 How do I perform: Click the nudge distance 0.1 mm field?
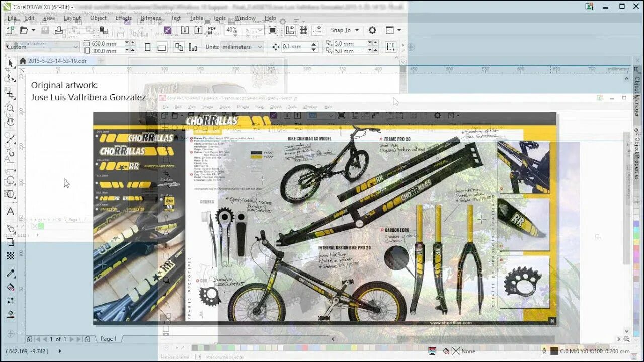295,47
